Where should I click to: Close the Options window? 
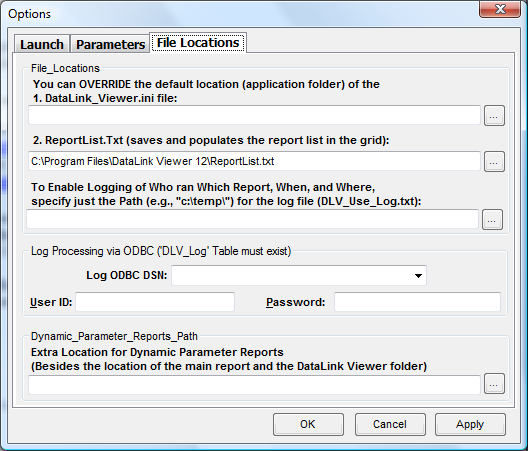pos(500,9)
